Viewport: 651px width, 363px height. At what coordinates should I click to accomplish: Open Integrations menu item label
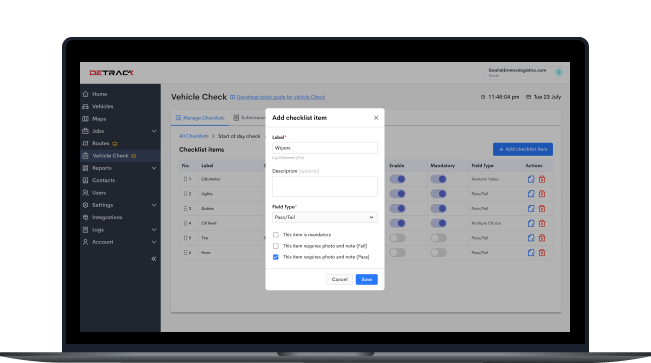(107, 217)
